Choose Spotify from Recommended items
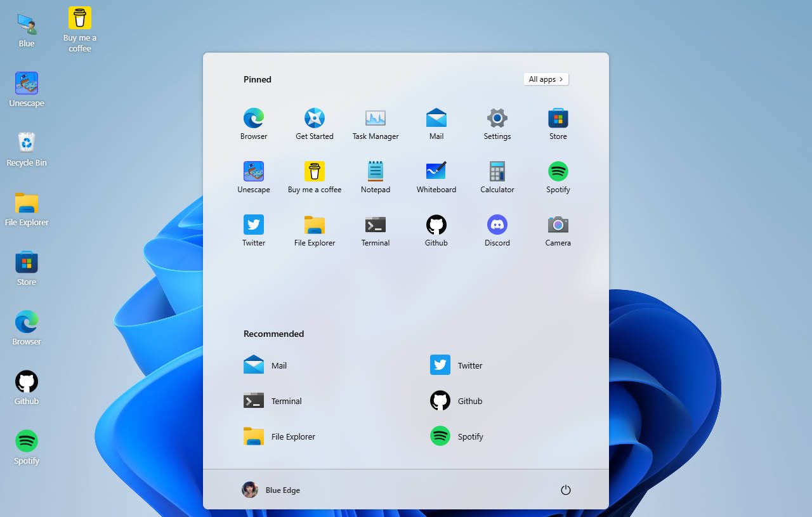 [458, 436]
